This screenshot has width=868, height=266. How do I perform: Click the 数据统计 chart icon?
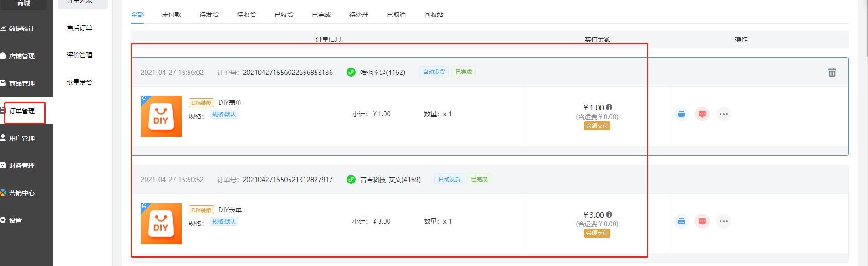tap(3, 28)
